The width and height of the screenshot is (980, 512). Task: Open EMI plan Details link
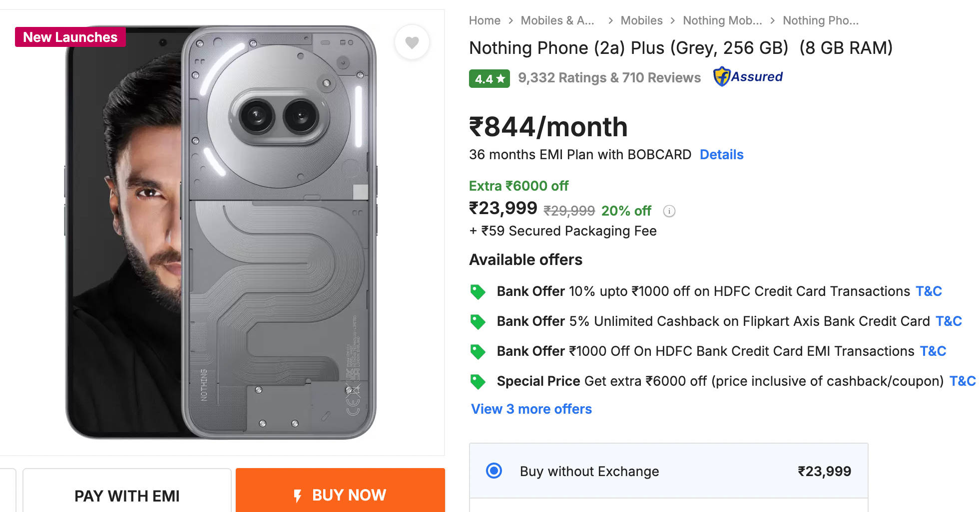pos(721,155)
